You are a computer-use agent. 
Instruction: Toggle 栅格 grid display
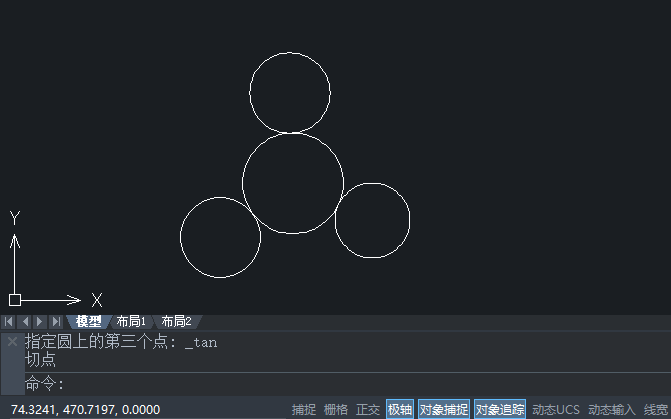pos(336,410)
